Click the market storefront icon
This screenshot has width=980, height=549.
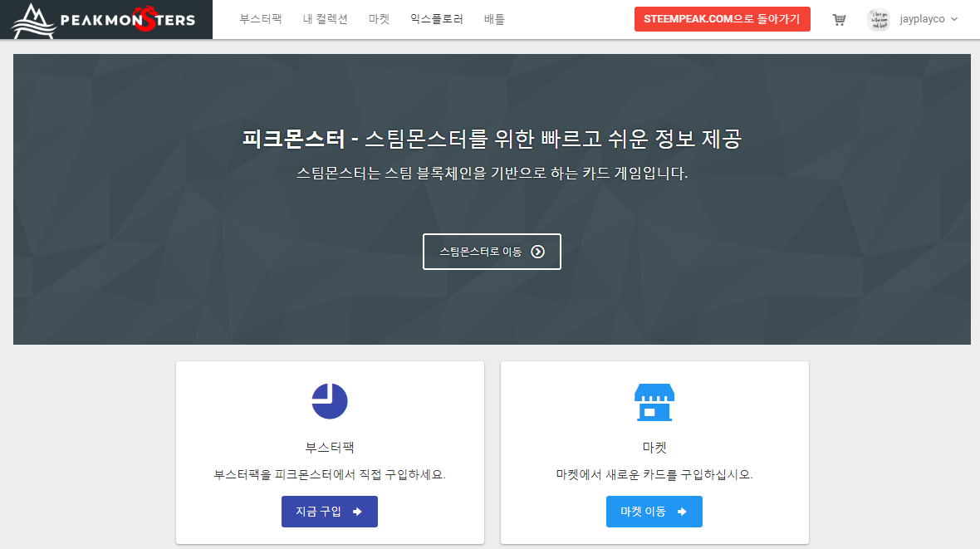click(654, 402)
